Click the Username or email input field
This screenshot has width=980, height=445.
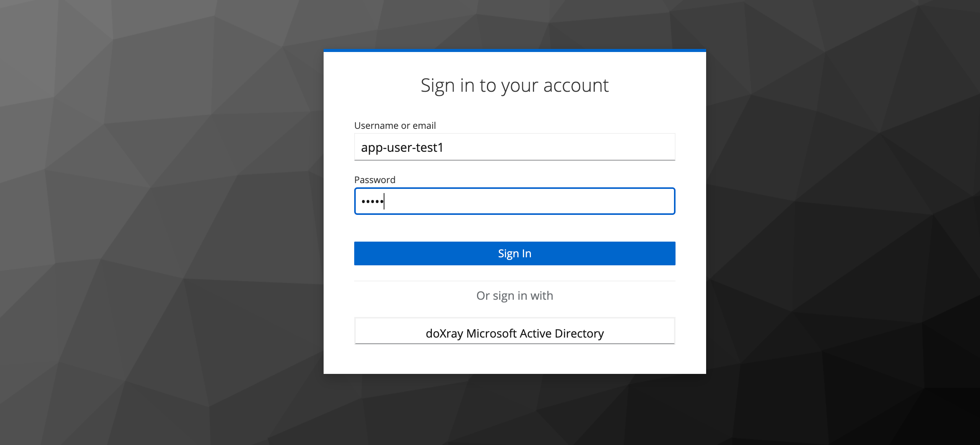coord(514,147)
